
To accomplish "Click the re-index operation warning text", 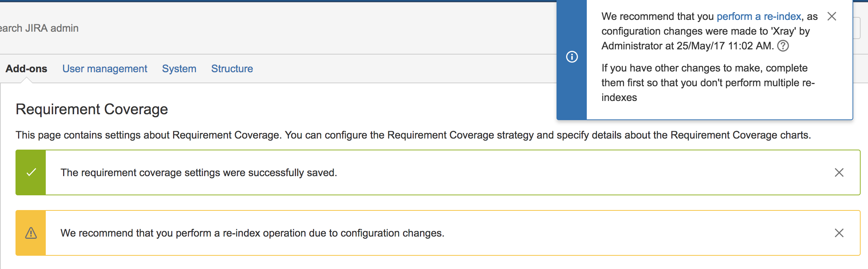I will coord(252,233).
